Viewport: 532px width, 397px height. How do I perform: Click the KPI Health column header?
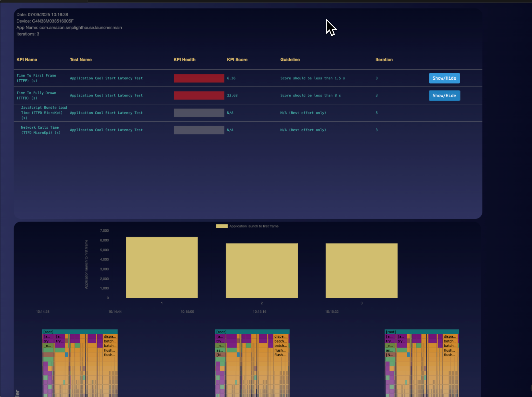coord(184,60)
